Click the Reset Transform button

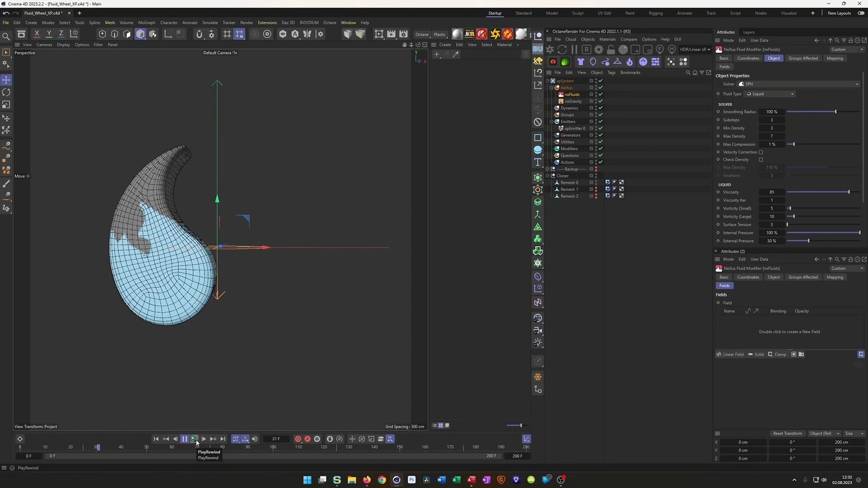pyautogui.click(x=788, y=433)
